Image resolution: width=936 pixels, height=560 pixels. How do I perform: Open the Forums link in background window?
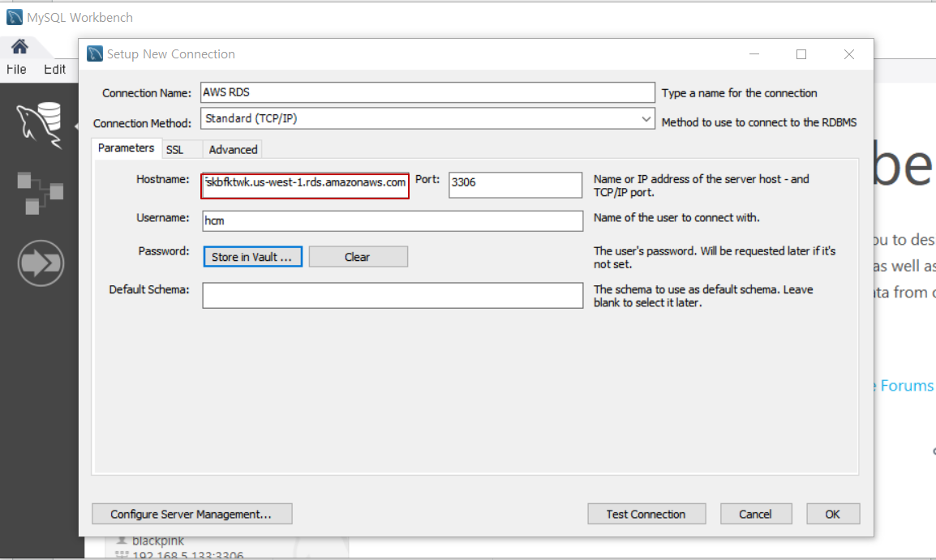coord(906,385)
